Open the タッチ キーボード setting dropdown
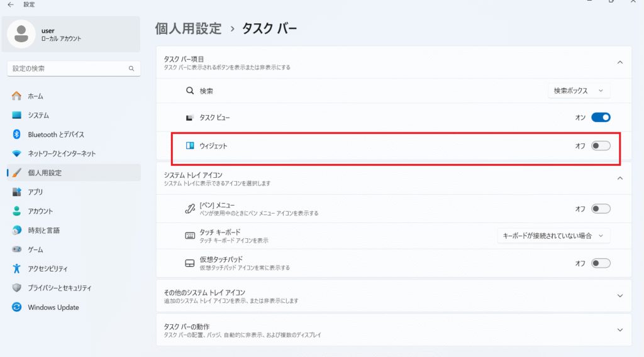The image size is (644, 357). click(x=553, y=236)
